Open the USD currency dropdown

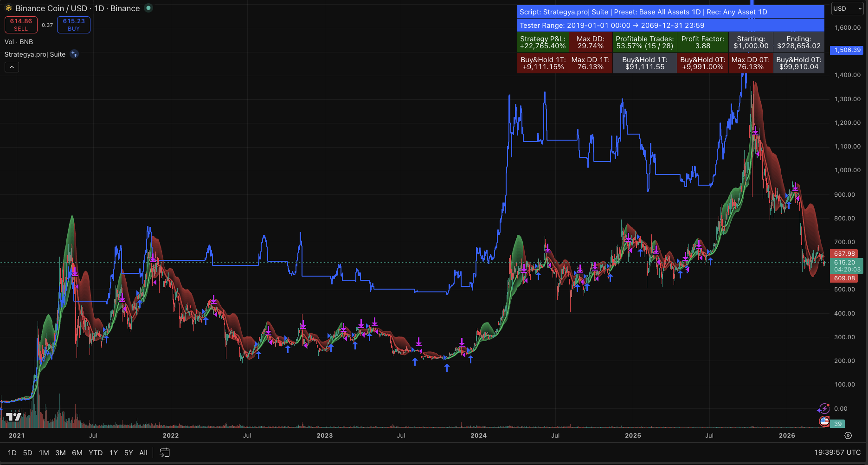pos(847,8)
